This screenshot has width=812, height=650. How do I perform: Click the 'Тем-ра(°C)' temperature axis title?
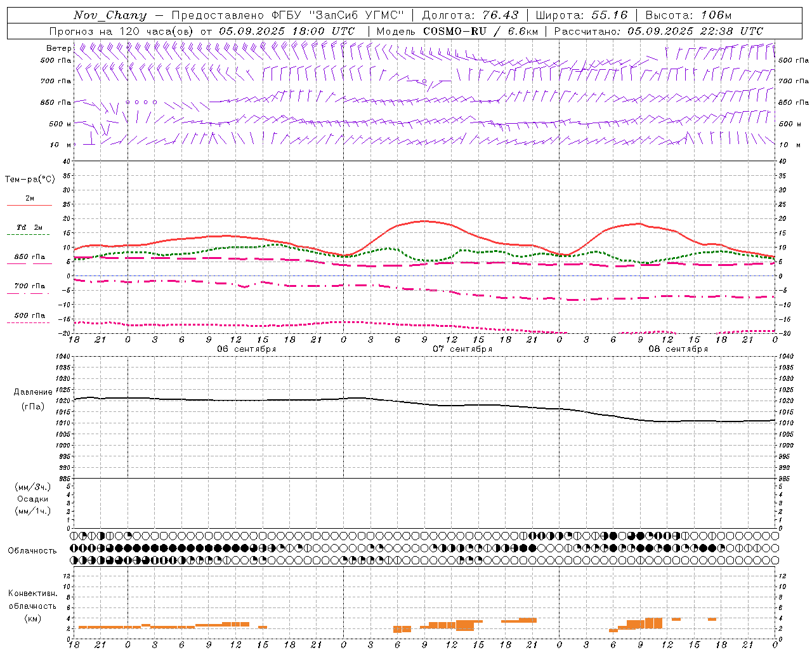click(x=30, y=179)
